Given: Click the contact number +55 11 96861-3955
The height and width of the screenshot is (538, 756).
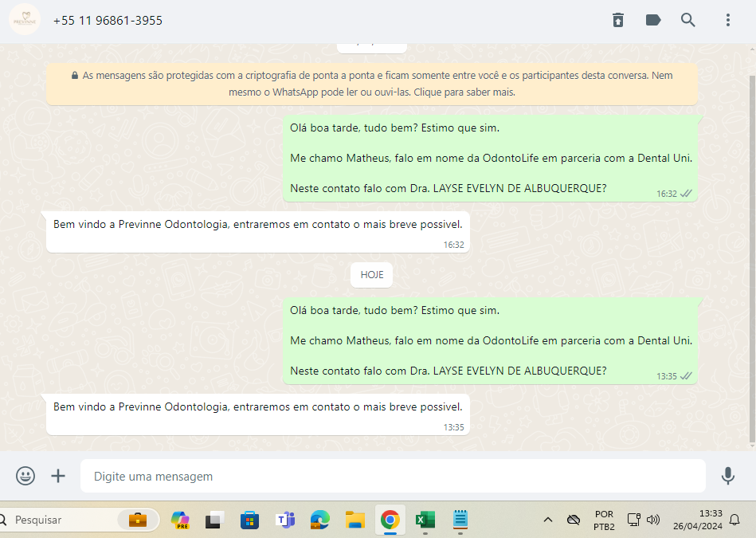Looking at the screenshot, I should point(108,21).
